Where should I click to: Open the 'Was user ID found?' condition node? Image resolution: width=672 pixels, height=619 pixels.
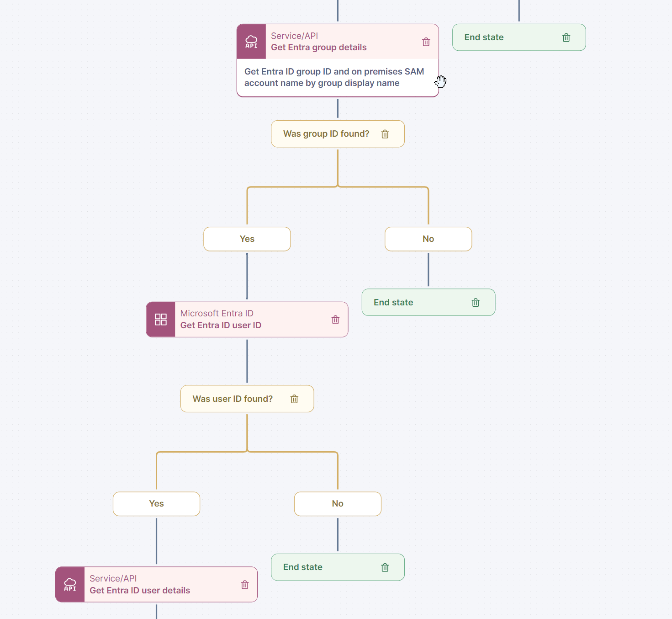coord(233,399)
